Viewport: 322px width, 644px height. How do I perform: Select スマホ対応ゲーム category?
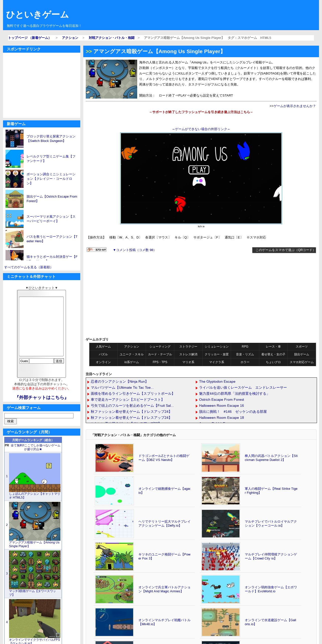point(302,362)
